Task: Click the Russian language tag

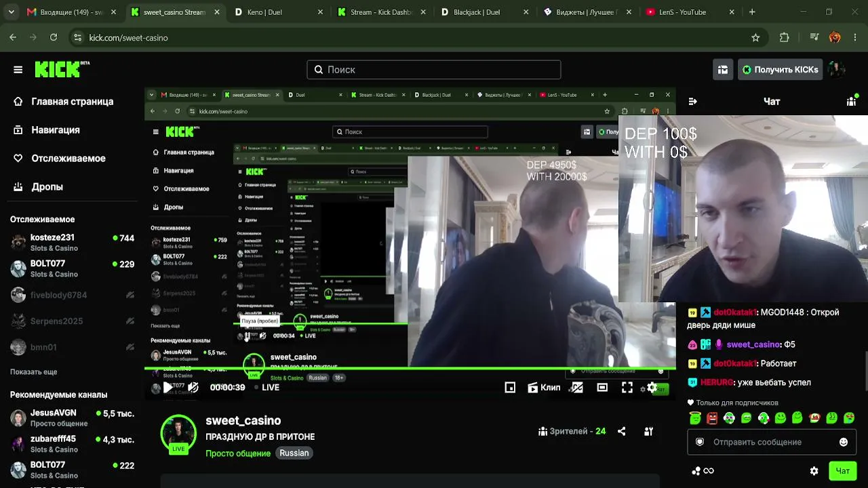Action: (294, 453)
